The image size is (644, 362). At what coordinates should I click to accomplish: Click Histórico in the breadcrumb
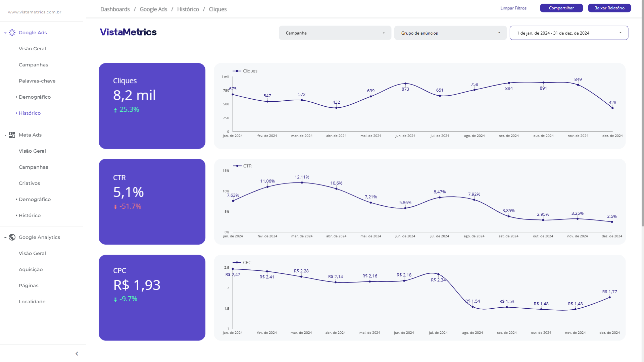188,9
